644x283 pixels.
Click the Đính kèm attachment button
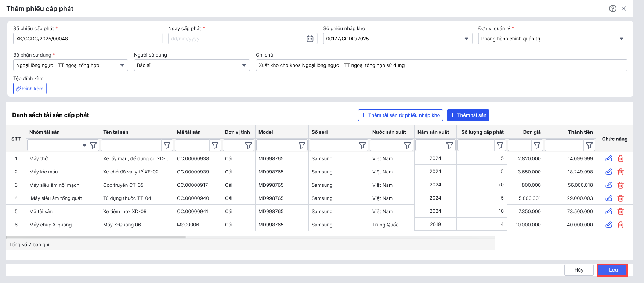(x=30, y=89)
